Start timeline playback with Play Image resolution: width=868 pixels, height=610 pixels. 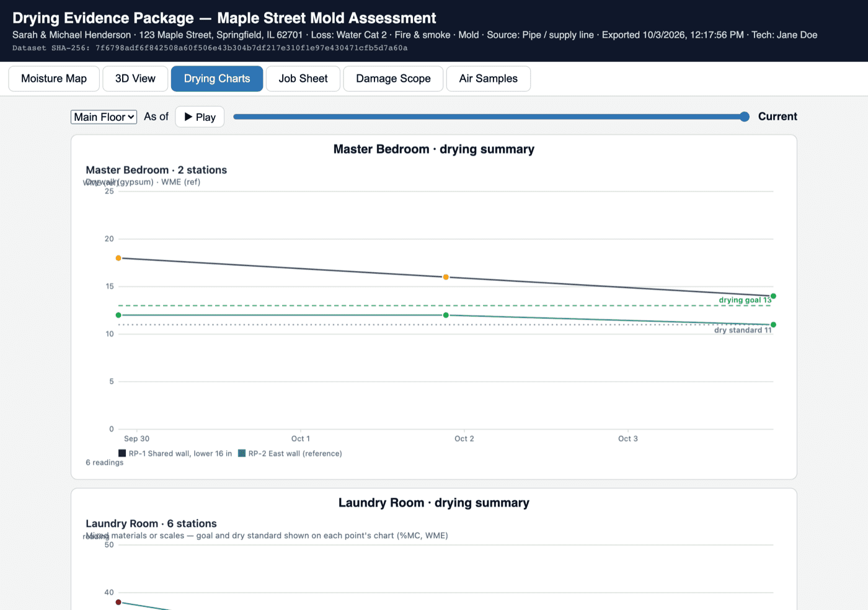coord(200,117)
